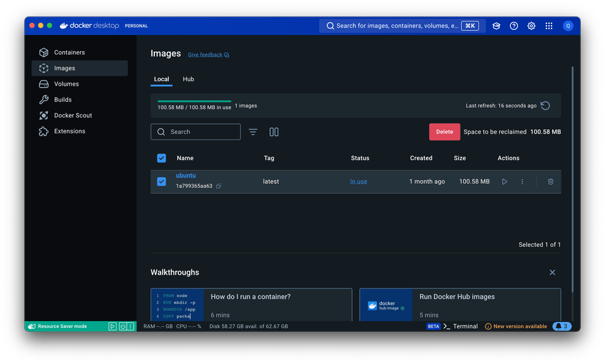Open more actions menu for ubuntu
This screenshot has width=605, height=364.
click(522, 181)
